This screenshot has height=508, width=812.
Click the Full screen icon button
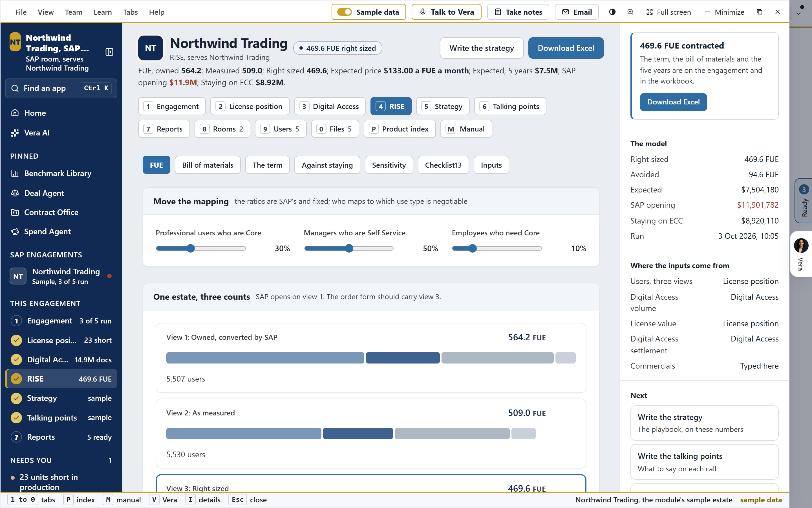pyautogui.click(x=668, y=12)
